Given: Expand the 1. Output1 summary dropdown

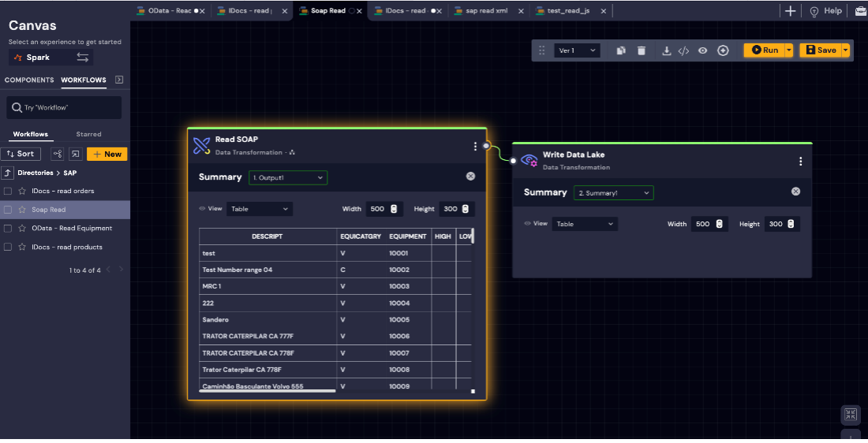Looking at the screenshot, I should [288, 178].
